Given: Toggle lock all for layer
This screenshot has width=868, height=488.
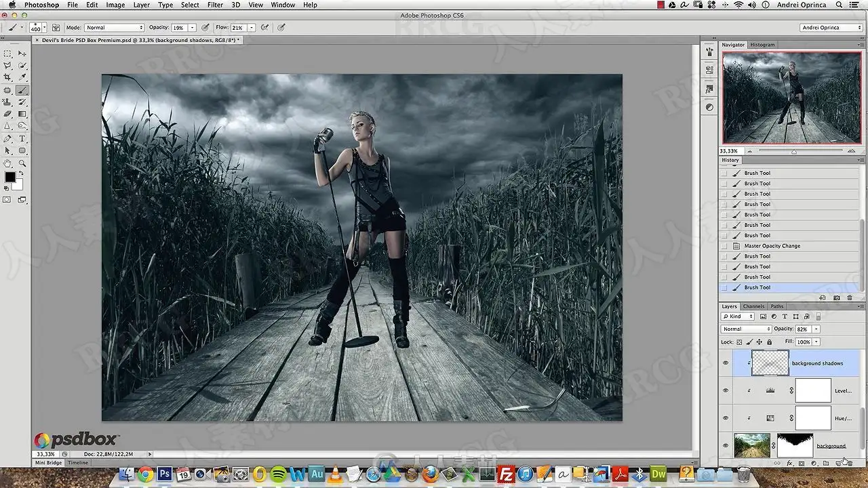Looking at the screenshot, I should tap(769, 342).
